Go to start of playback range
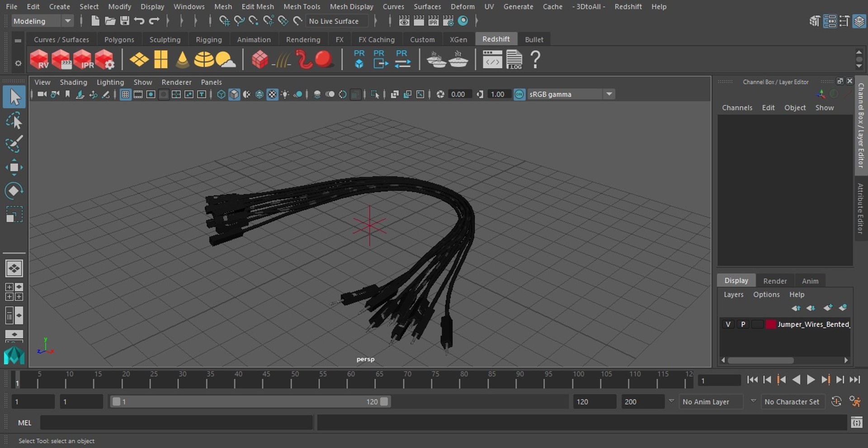The image size is (868, 448). coord(752,380)
